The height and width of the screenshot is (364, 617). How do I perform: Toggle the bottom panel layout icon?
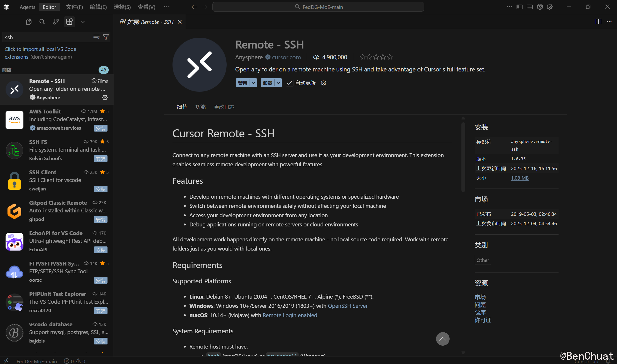tap(529, 7)
